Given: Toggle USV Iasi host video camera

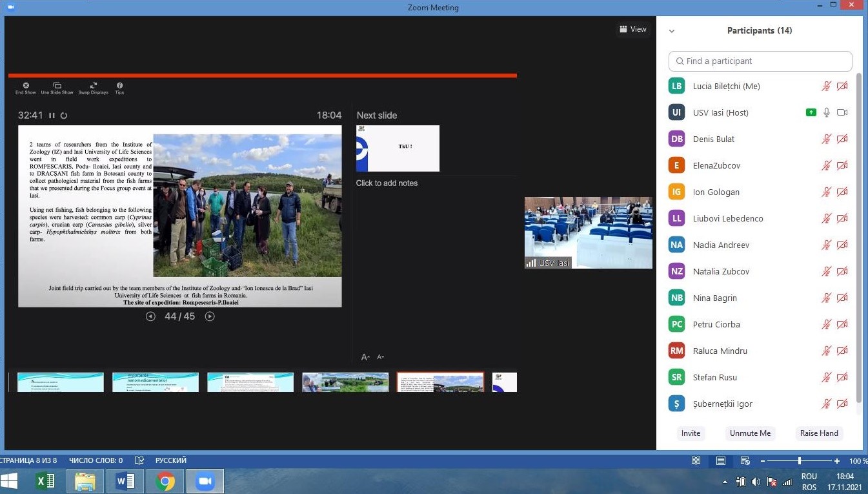Looking at the screenshot, I should click(x=842, y=112).
